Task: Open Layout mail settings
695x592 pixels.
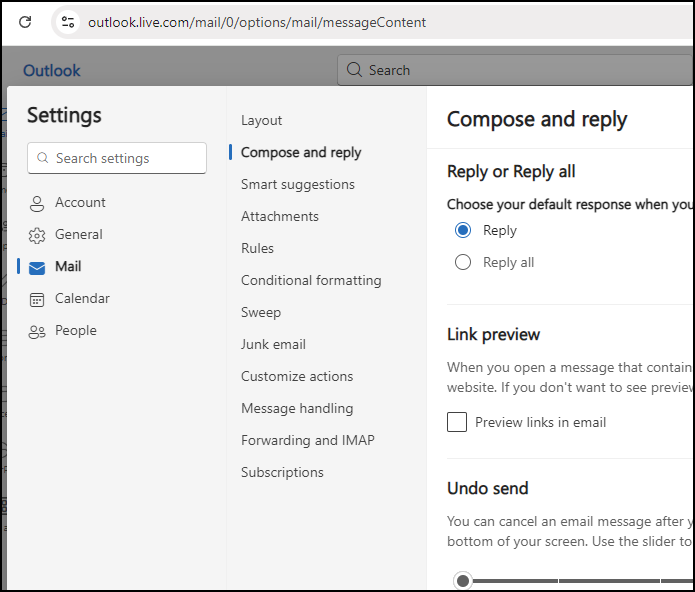Action: [262, 120]
